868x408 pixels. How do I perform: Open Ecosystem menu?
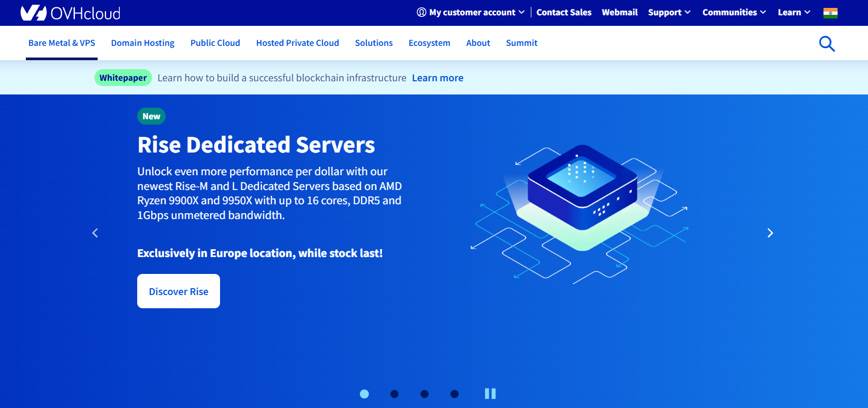[430, 43]
